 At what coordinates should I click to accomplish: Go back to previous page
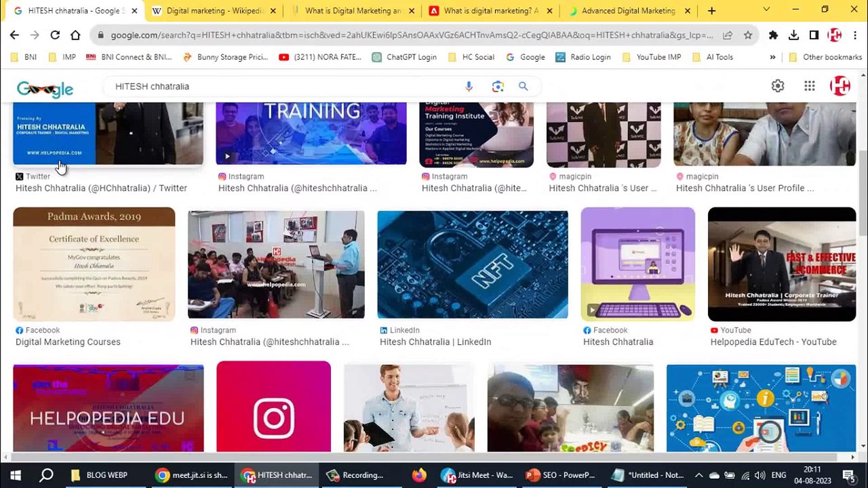[14, 35]
